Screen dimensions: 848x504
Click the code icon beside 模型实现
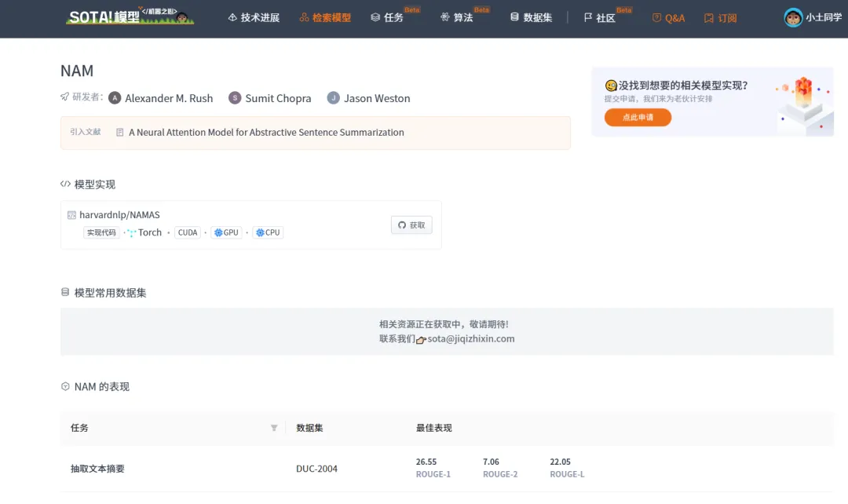point(65,184)
